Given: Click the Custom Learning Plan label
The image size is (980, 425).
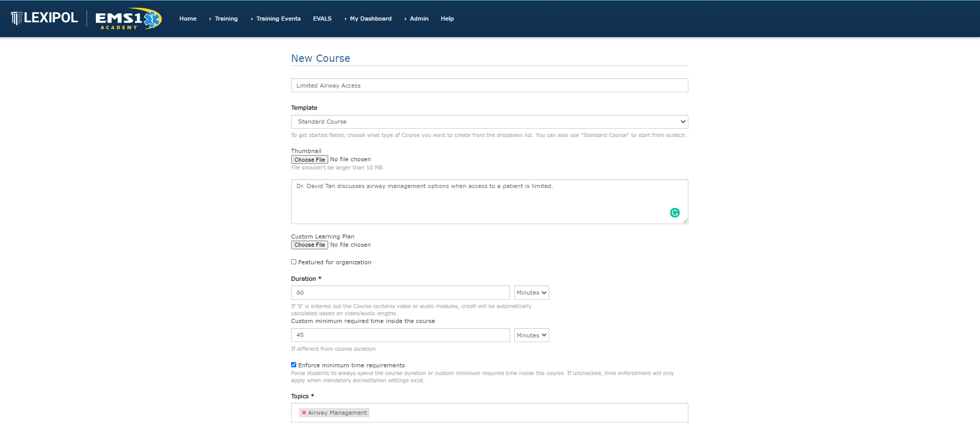Looking at the screenshot, I should (x=323, y=236).
